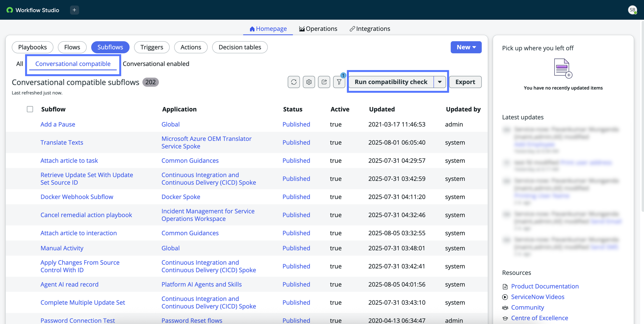The width and height of the screenshot is (644, 324).
Task: Open the Community resource link
Action: (528, 308)
